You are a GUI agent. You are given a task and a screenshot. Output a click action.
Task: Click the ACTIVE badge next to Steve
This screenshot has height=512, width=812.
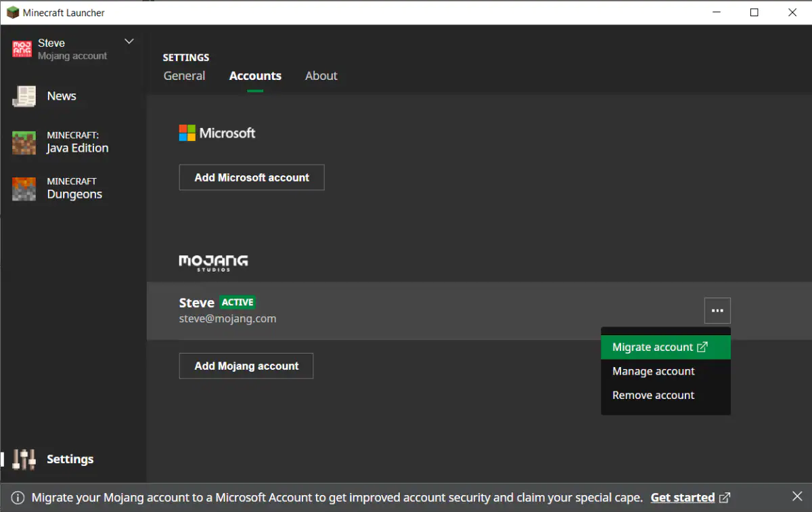238,303
